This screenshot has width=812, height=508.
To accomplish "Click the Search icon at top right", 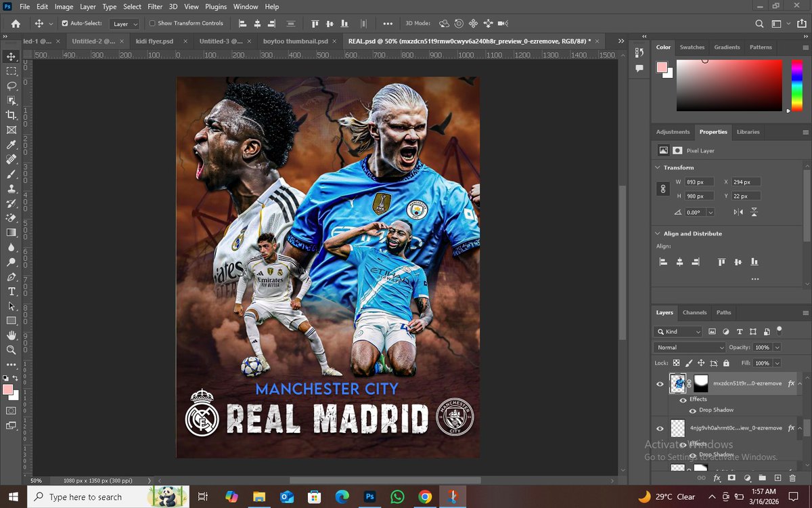I will (760, 23).
